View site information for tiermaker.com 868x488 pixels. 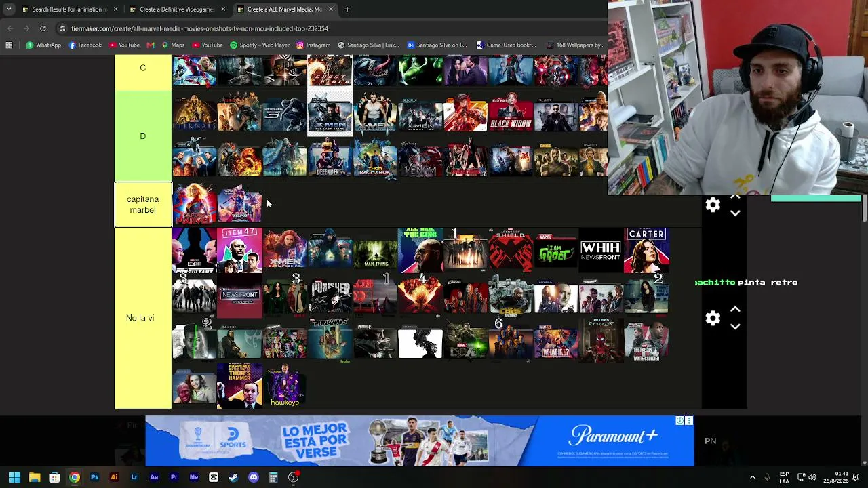62,28
